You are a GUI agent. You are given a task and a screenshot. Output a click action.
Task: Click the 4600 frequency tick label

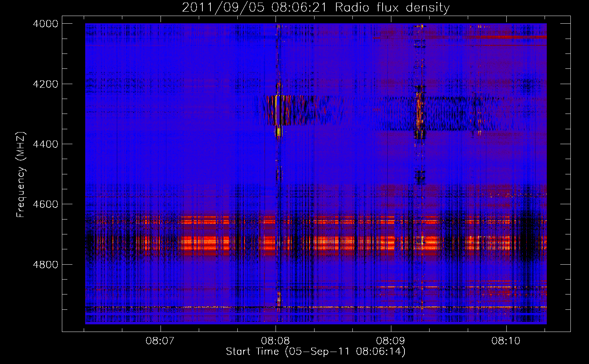tap(46, 204)
